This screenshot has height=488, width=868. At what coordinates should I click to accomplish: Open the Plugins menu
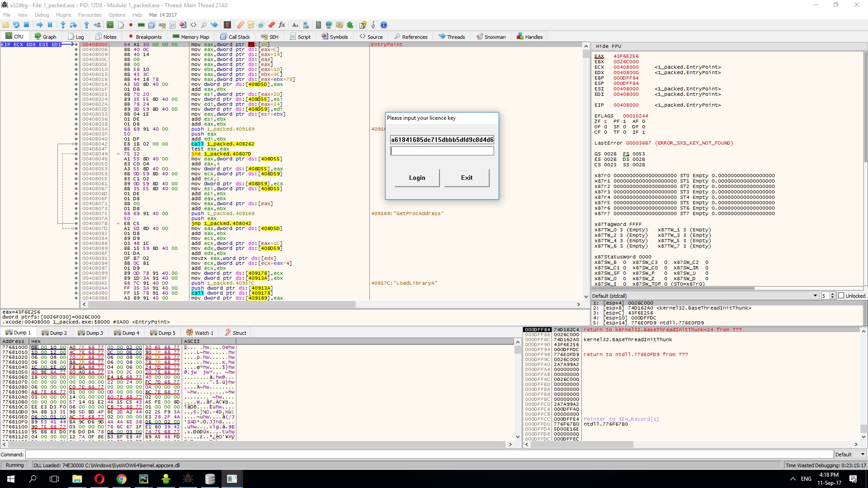coord(63,15)
